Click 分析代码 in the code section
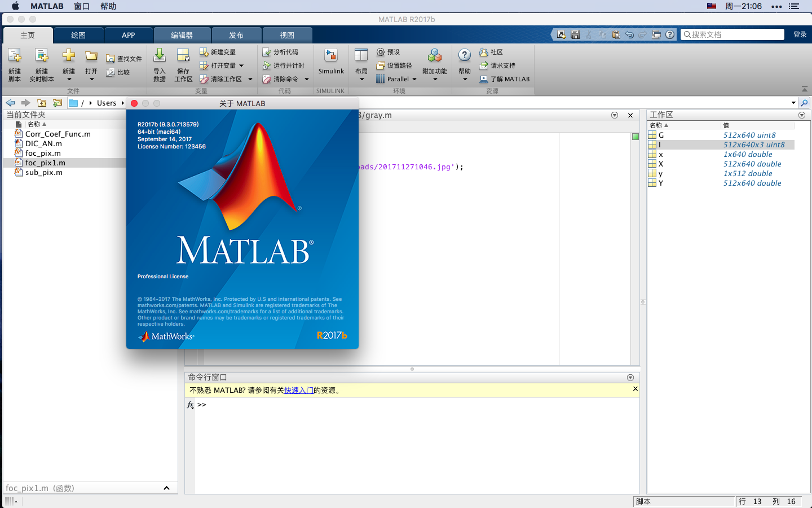Viewport: 812px width, 508px height. 280,52
